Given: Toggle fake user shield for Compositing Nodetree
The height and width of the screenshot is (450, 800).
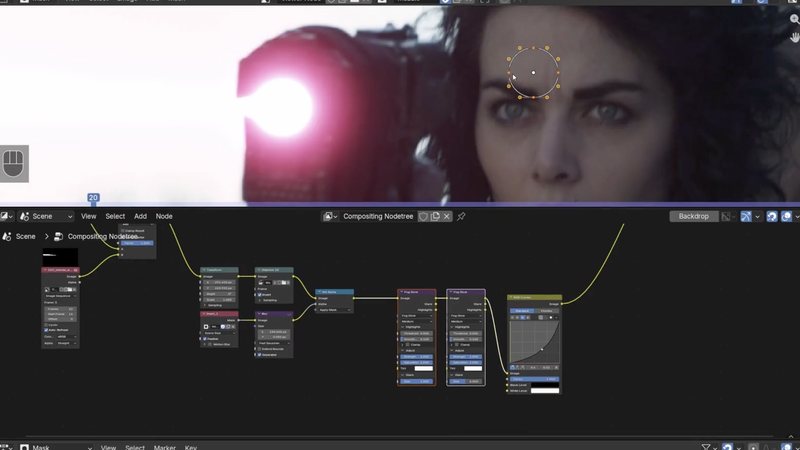Looking at the screenshot, I should point(423,216).
